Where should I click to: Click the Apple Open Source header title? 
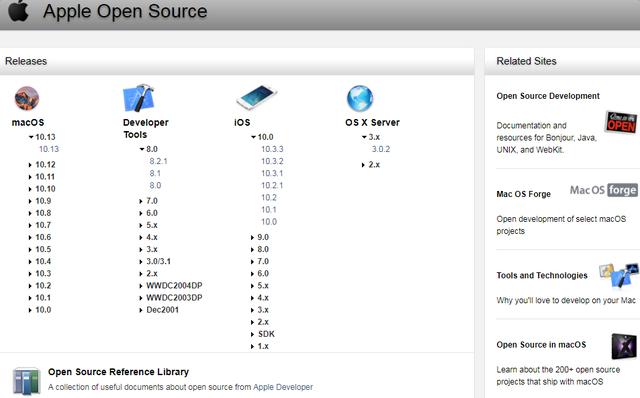pyautogui.click(x=125, y=11)
